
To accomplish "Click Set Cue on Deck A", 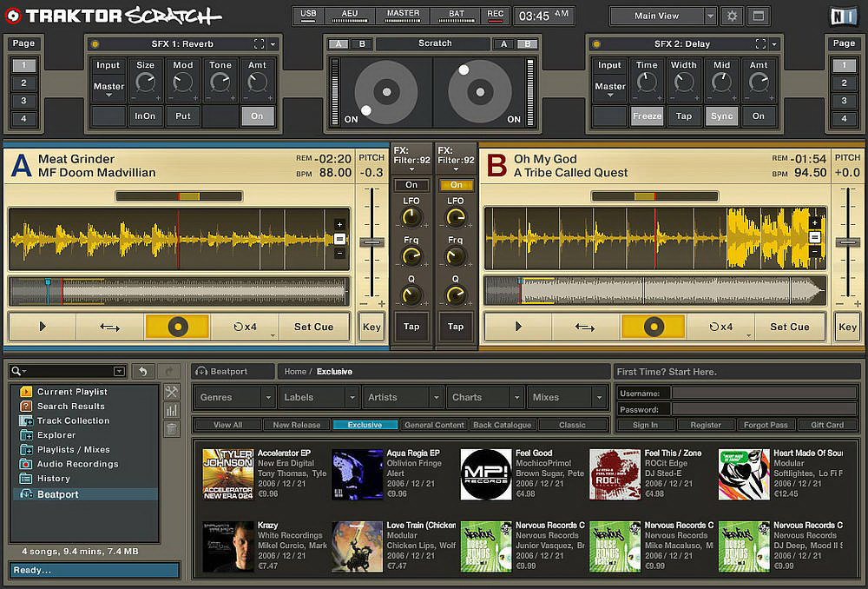I will pyautogui.click(x=313, y=327).
